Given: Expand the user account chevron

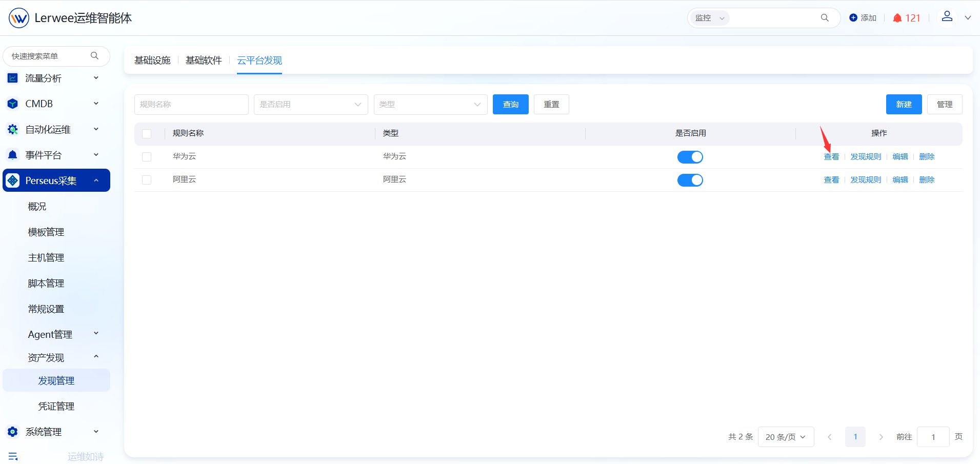Looking at the screenshot, I should [x=968, y=18].
